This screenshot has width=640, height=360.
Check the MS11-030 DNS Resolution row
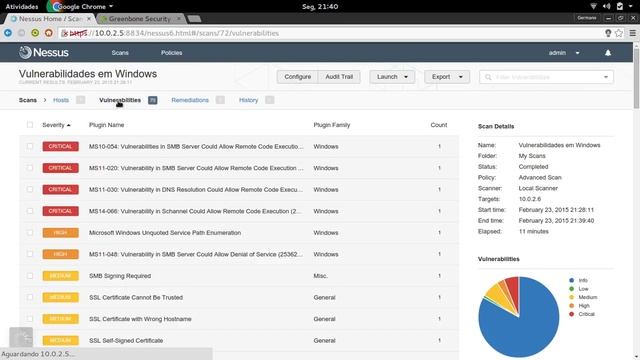point(30,189)
